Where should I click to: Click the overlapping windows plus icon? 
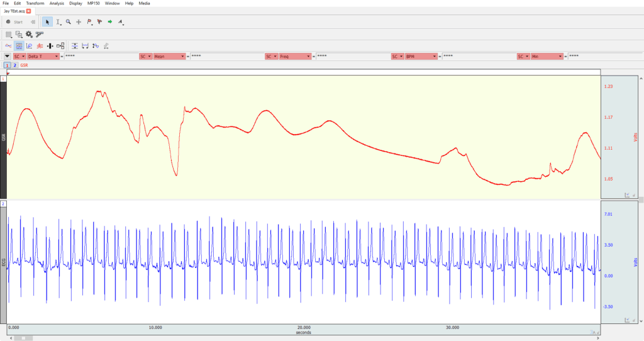click(19, 35)
